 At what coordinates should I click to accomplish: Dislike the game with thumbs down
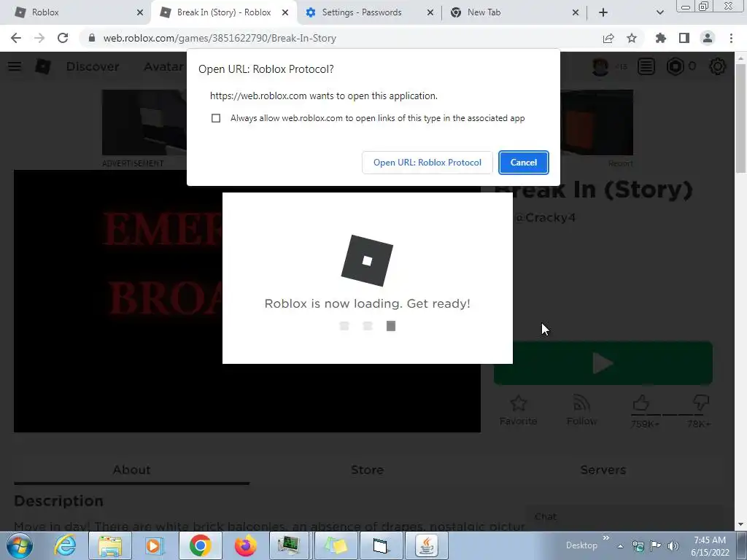coord(701,403)
